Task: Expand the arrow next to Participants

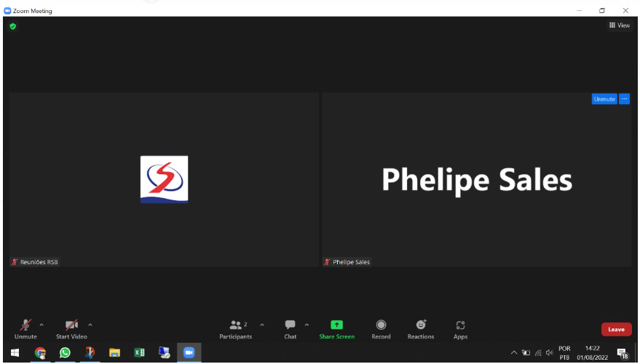Action: coord(262,325)
